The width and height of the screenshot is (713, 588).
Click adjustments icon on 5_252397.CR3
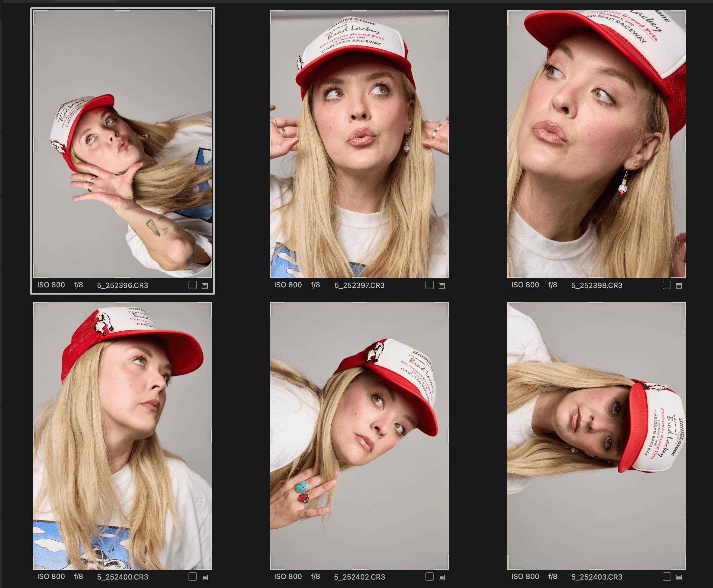tap(442, 286)
